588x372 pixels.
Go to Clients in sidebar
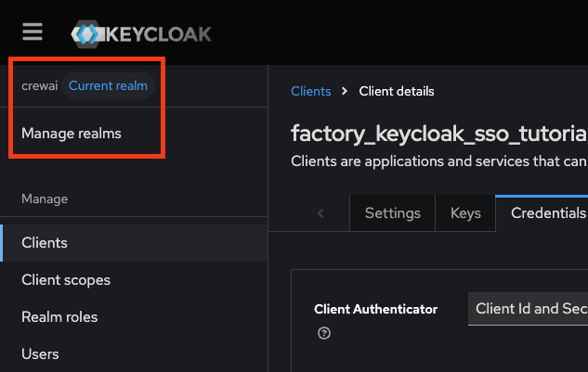tap(134, 243)
